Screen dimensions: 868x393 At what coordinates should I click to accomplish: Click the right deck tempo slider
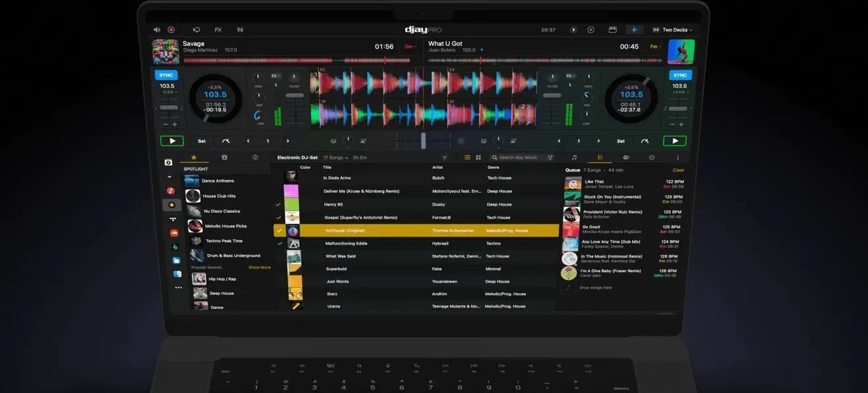(679, 108)
